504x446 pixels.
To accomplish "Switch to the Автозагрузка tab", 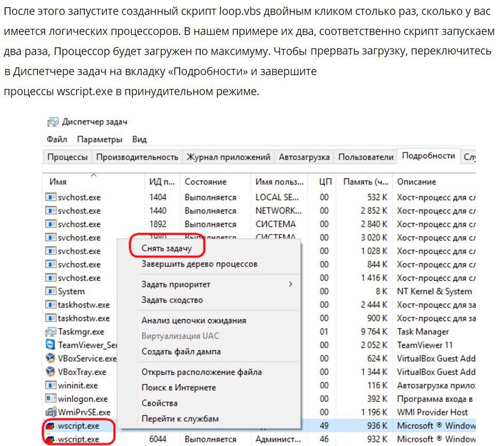I will click(x=304, y=157).
